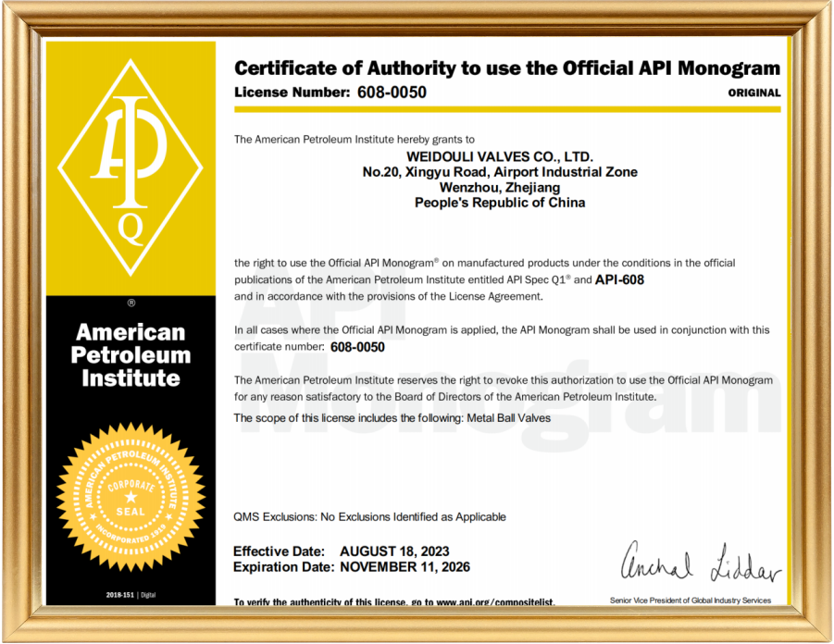Viewport: 834px width, 644px height.
Task: Click the 'Effective Date:' label
Action: [x=280, y=551]
